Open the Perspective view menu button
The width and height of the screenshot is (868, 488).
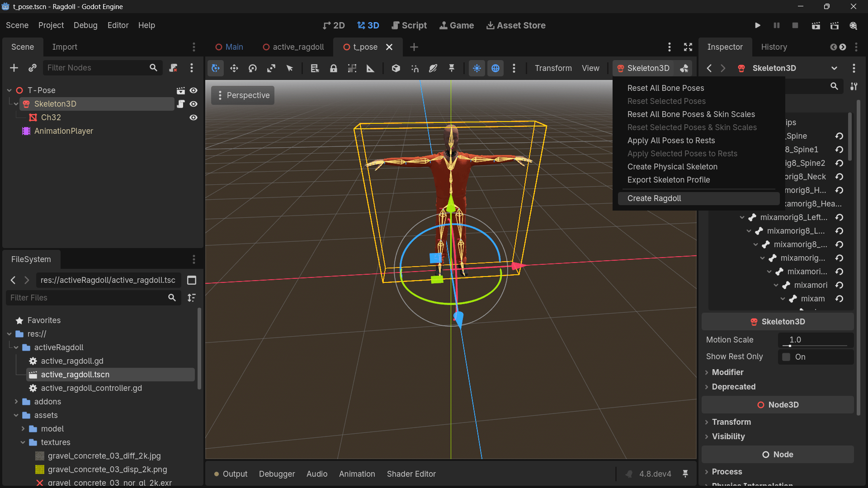[243, 95]
